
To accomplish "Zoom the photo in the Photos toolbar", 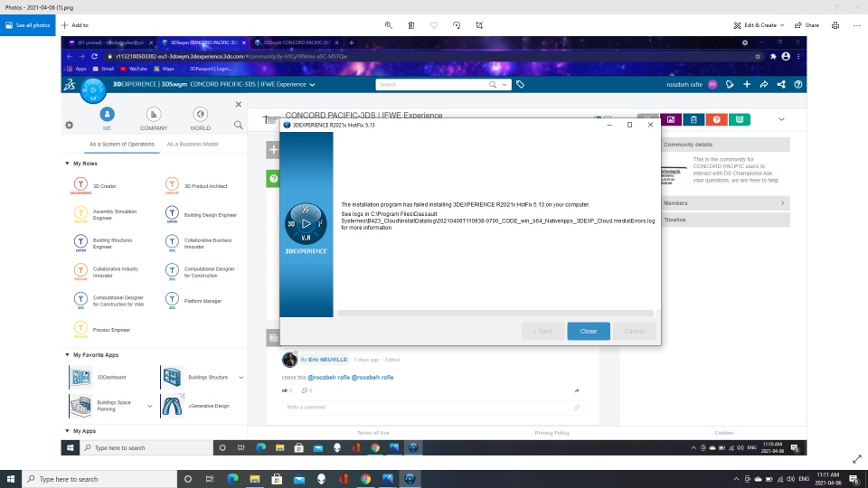I will (389, 25).
